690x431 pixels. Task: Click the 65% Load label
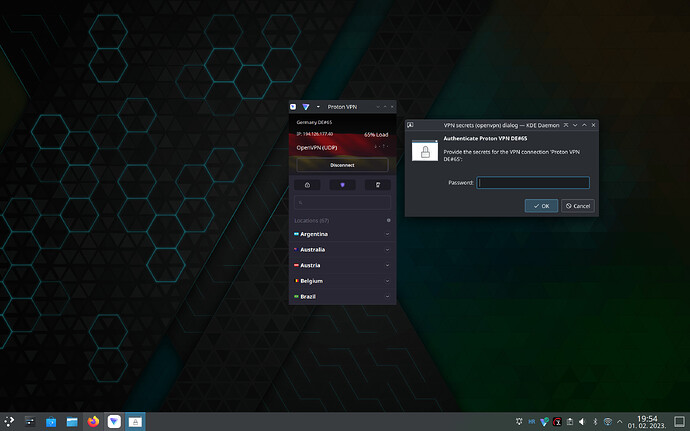tap(376, 135)
